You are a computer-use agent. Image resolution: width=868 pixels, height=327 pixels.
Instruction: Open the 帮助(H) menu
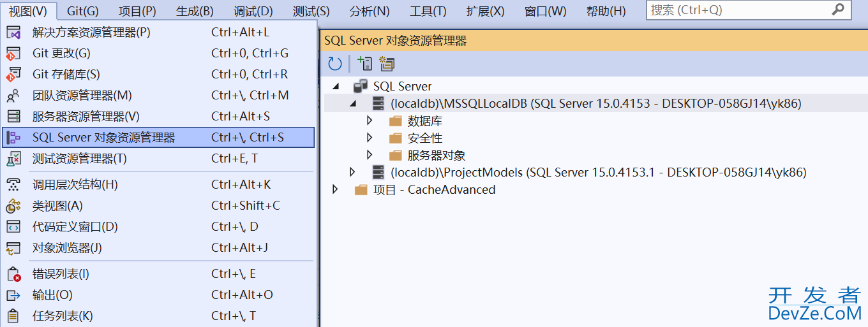click(606, 11)
